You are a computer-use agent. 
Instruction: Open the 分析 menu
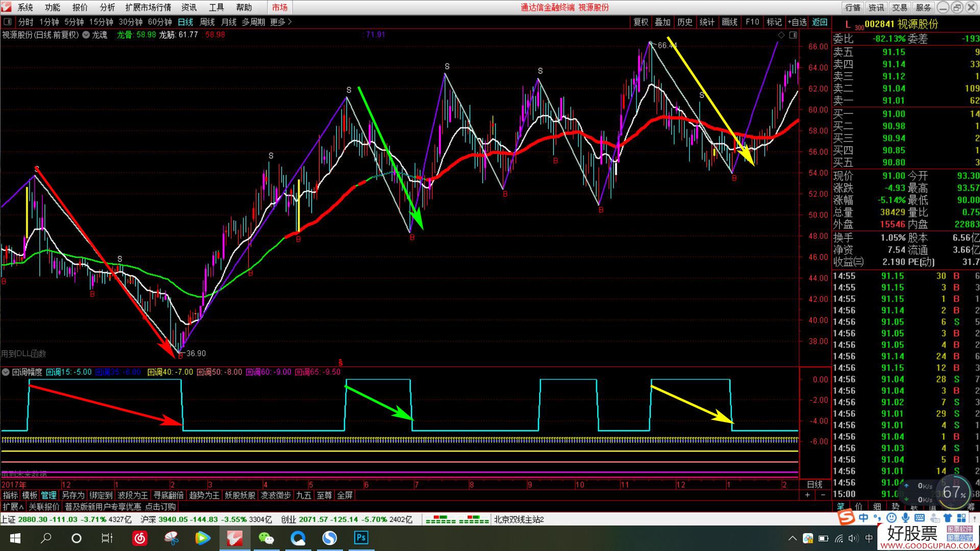107,7
